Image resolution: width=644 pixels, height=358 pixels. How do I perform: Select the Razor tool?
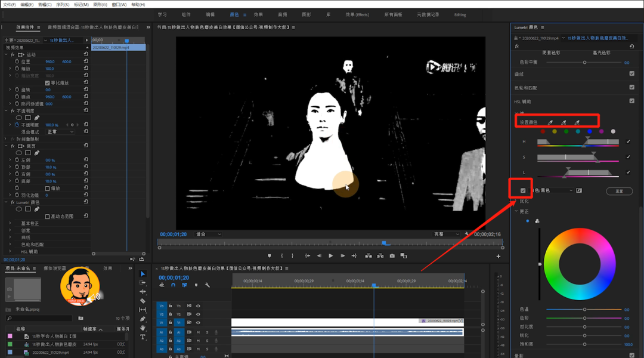pos(143,301)
